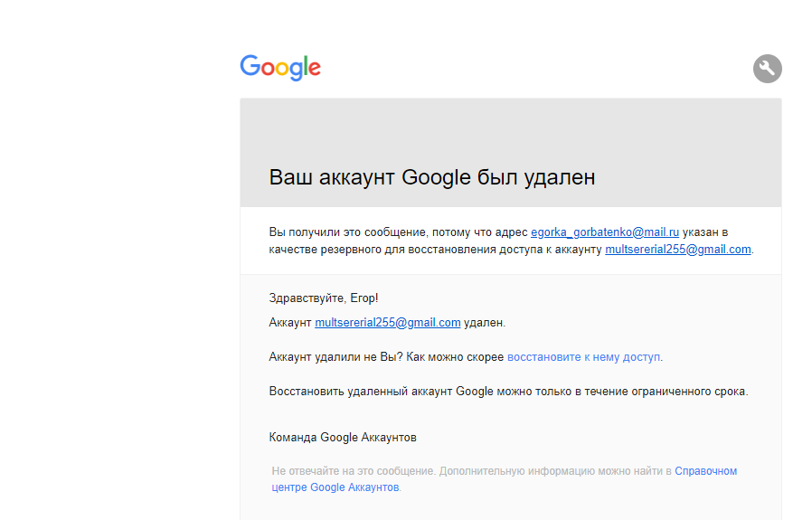Click the signature 'Команда Google Аккаунтов'

tap(343, 437)
